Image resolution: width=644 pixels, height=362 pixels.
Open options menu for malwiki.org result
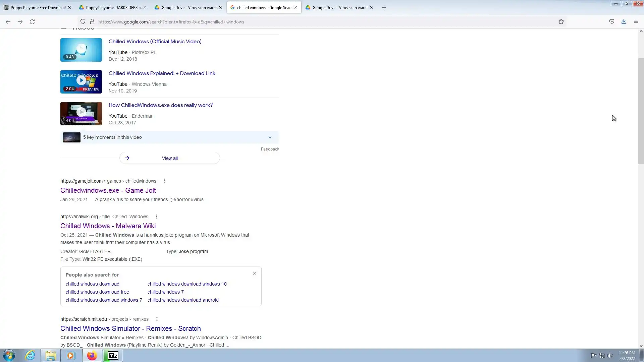tap(156, 217)
